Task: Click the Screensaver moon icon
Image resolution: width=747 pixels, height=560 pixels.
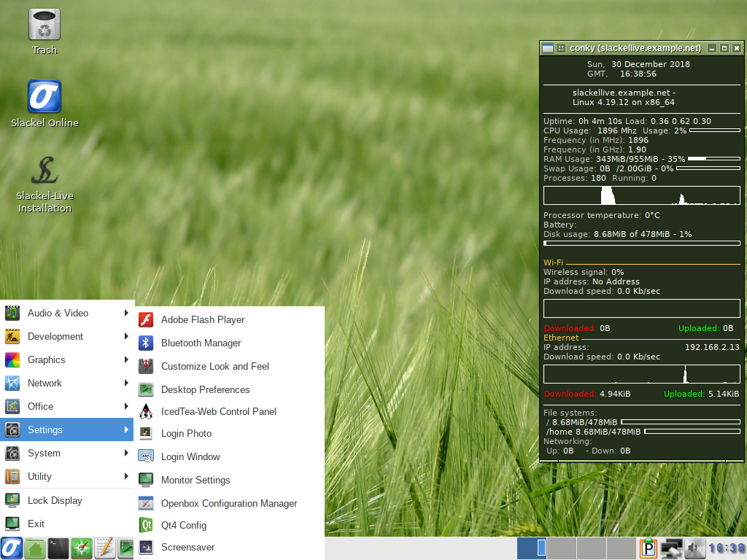Action: coord(146,547)
